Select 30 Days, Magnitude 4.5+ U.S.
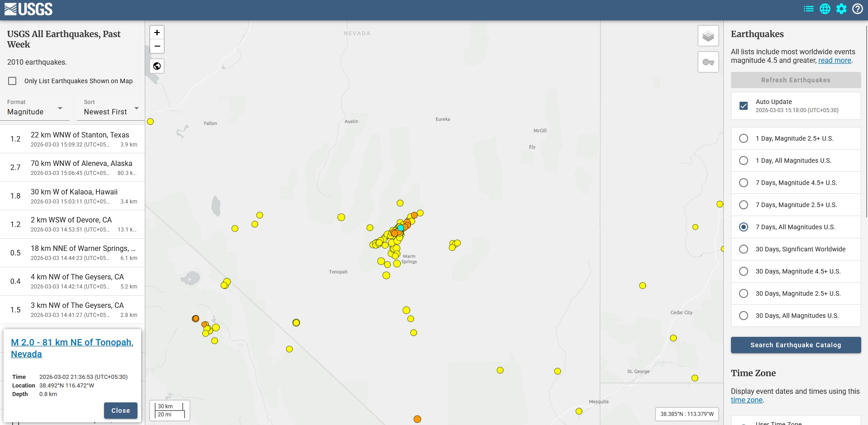This screenshot has width=868, height=425. pos(796,271)
